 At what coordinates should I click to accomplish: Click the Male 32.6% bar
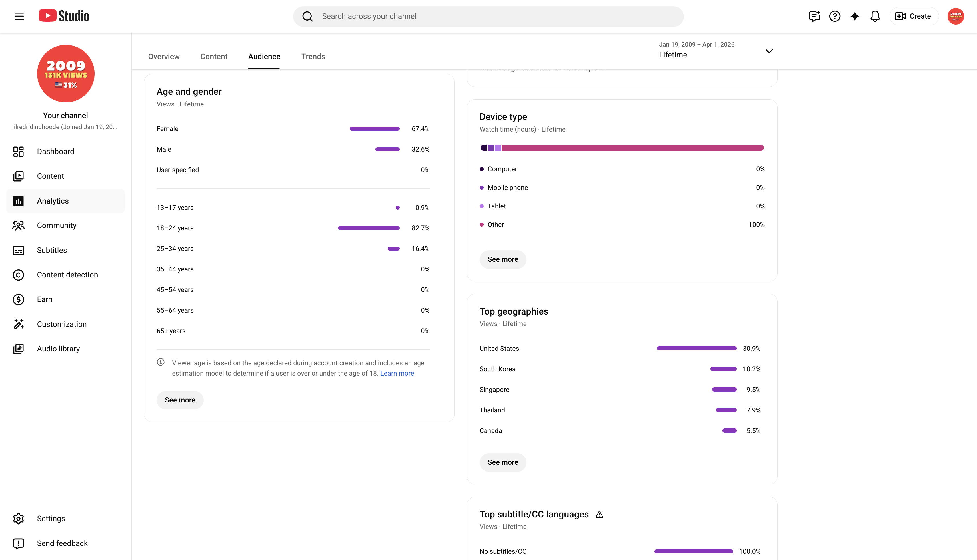pyautogui.click(x=387, y=149)
